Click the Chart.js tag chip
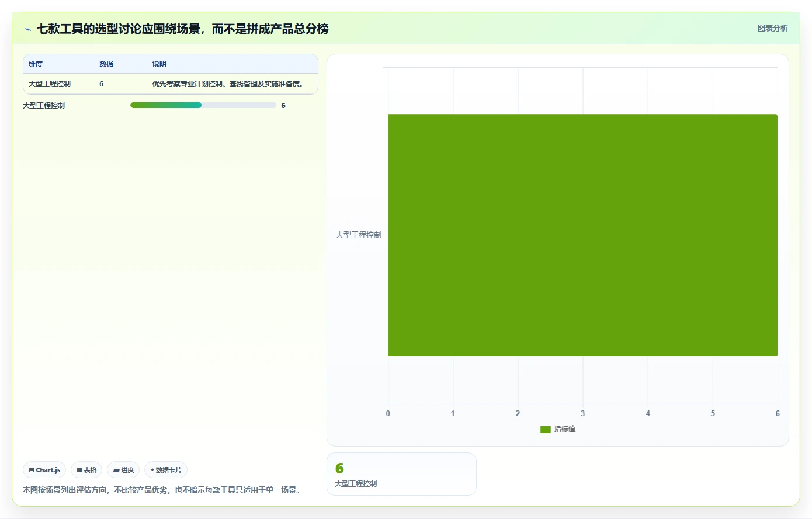The height and width of the screenshot is (519, 812). pyautogui.click(x=44, y=470)
